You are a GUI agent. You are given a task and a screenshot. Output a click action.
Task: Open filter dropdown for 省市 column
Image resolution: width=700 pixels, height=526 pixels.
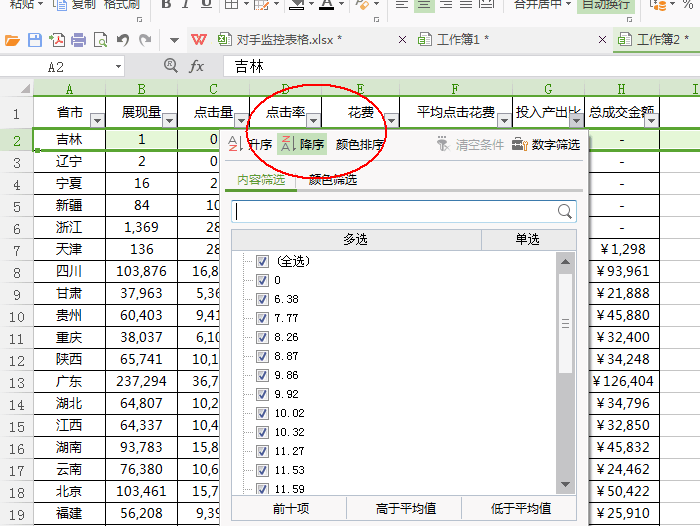tap(97, 120)
